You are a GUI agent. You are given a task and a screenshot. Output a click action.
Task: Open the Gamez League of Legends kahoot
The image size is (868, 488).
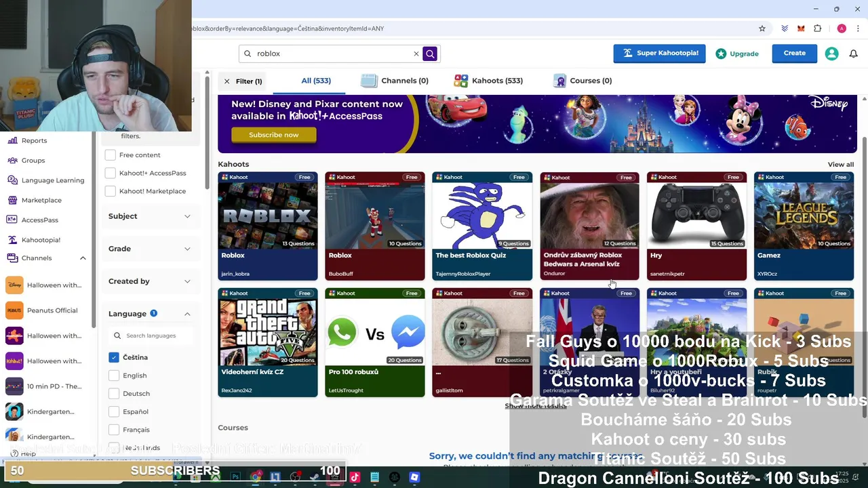point(804,226)
